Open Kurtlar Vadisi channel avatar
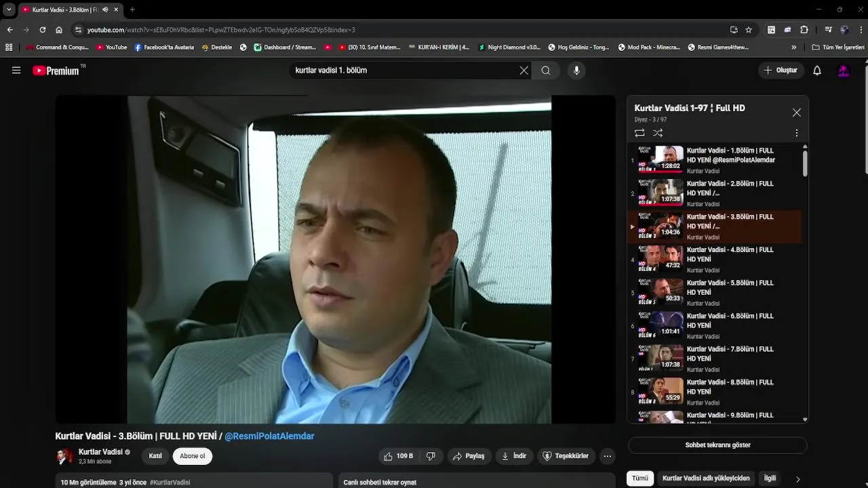The height and width of the screenshot is (488, 868). (x=64, y=456)
